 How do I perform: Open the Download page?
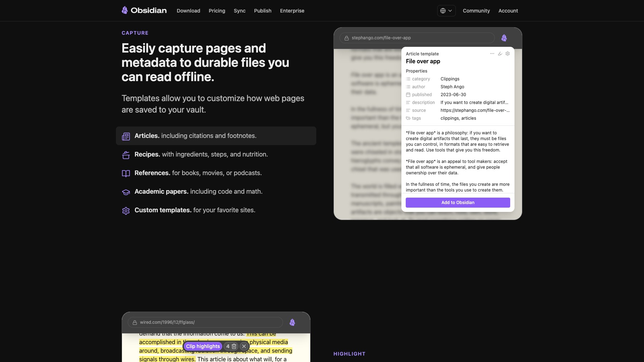pos(188,11)
